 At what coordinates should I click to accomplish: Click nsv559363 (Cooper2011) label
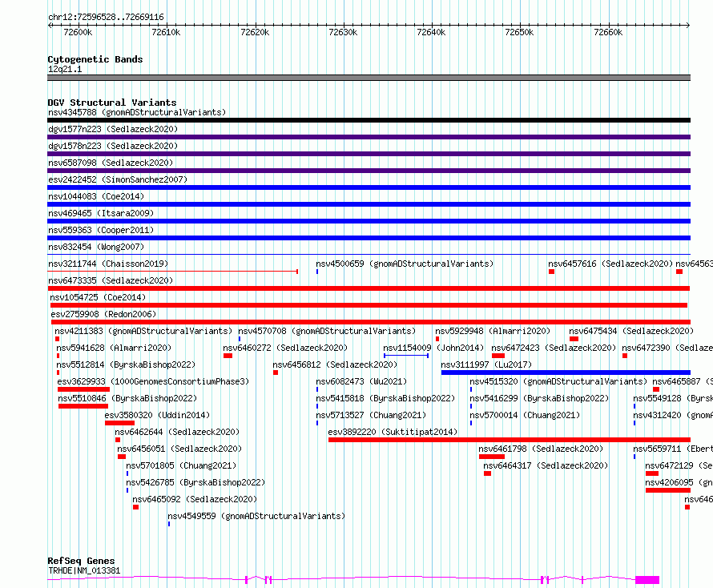point(101,230)
